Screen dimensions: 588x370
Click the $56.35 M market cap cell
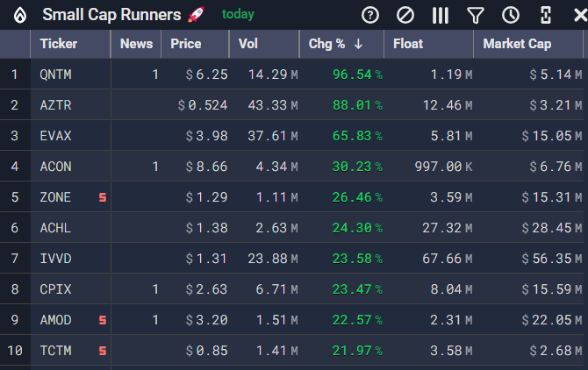pyautogui.click(x=552, y=259)
